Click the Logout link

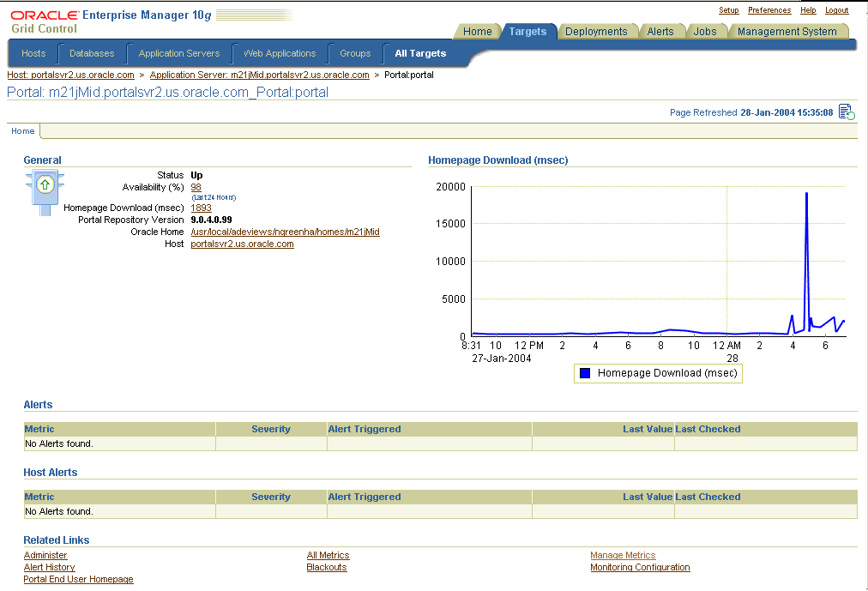[836, 10]
